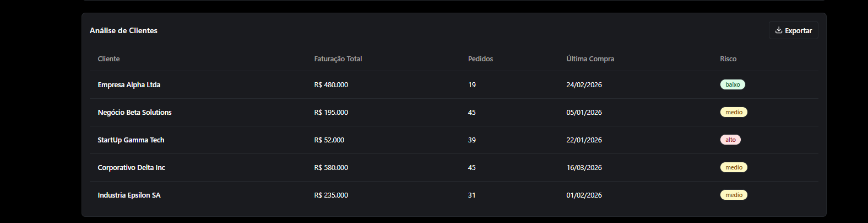Open the Empresa Alpha Ltda client row

coord(129,85)
